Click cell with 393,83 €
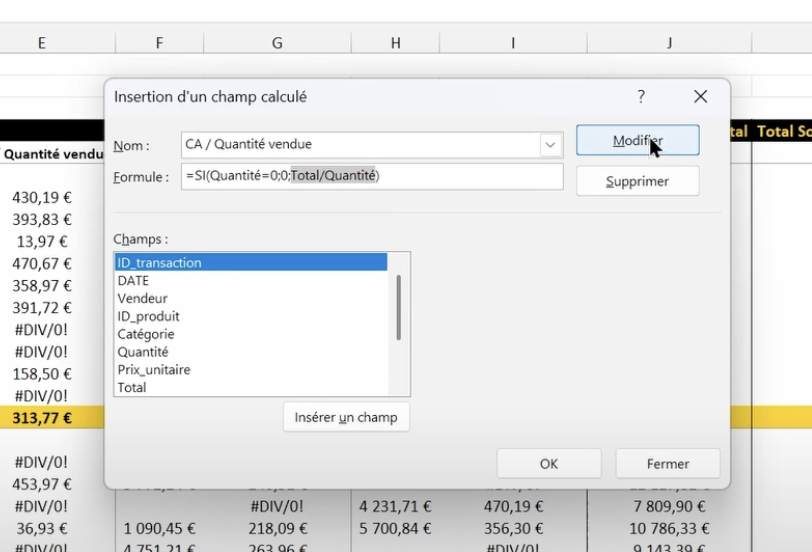The height and width of the screenshot is (552, 812). tap(42, 220)
